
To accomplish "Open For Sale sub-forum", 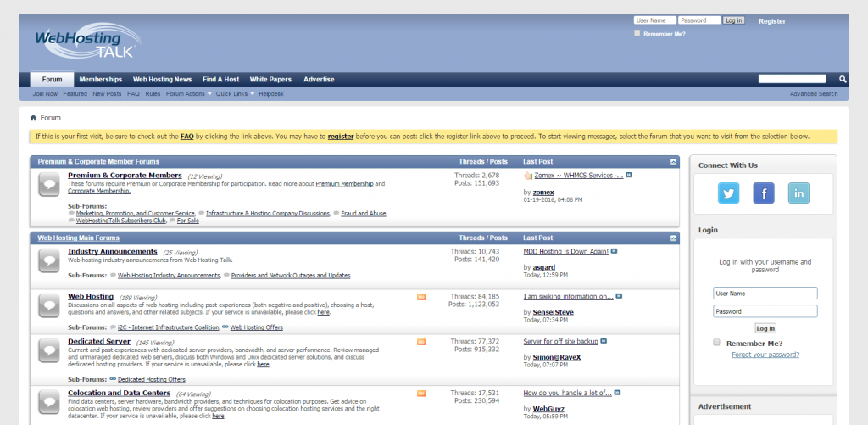I will 187,221.
